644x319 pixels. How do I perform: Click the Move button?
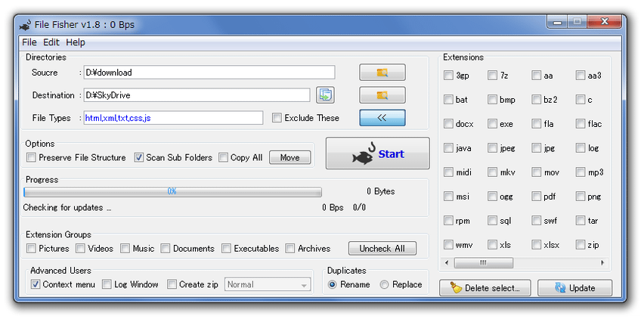pyautogui.click(x=289, y=158)
